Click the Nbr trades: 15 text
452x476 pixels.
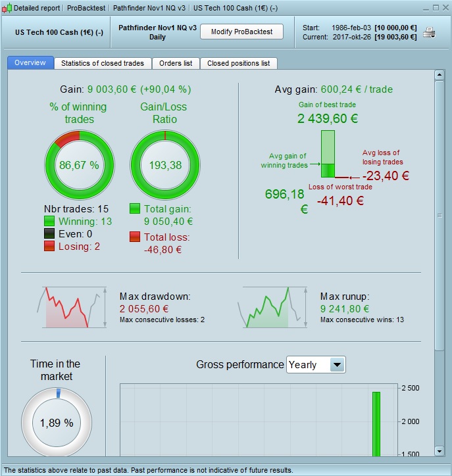(x=76, y=209)
